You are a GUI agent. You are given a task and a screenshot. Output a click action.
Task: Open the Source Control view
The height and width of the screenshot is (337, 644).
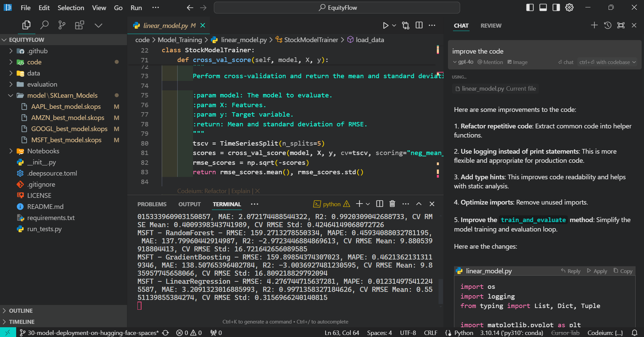coord(62,25)
